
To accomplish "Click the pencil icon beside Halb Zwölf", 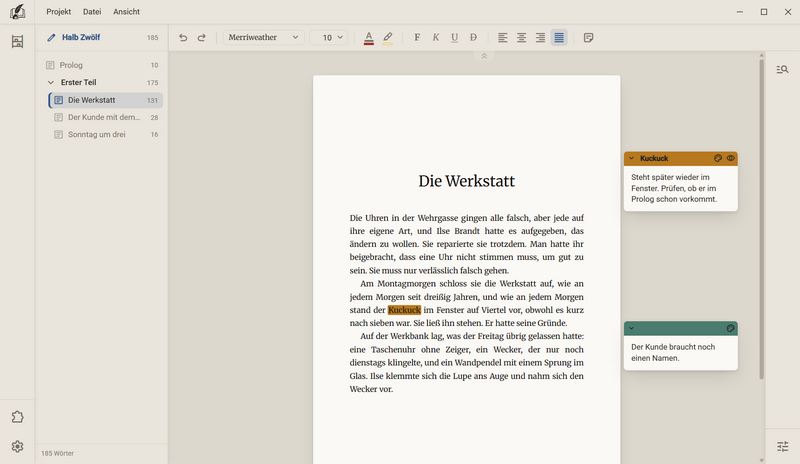I will pos(51,37).
